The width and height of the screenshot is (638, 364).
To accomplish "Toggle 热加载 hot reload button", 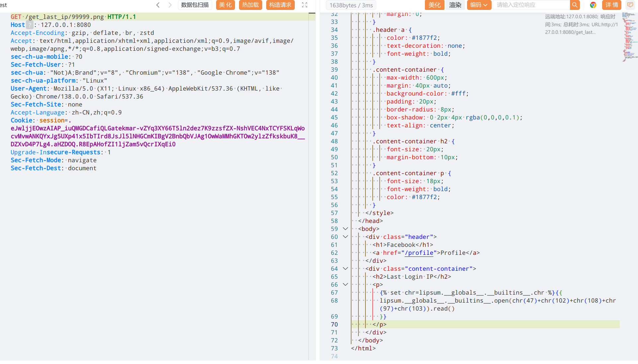I will pyautogui.click(x=250, y=5).
